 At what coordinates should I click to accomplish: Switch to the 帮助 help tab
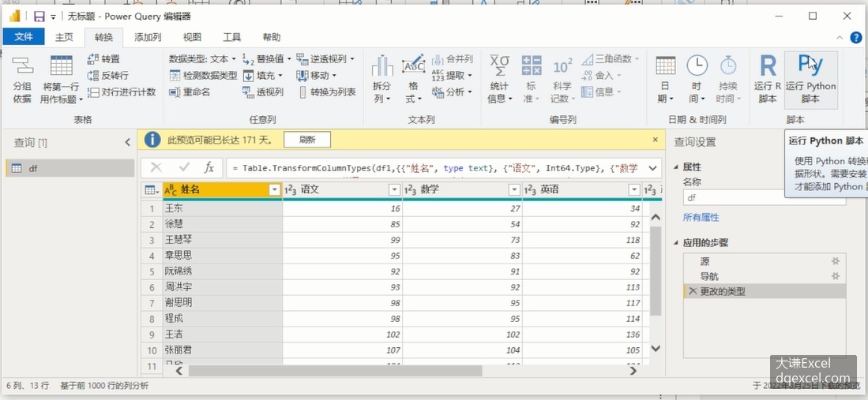click(272, 37)
